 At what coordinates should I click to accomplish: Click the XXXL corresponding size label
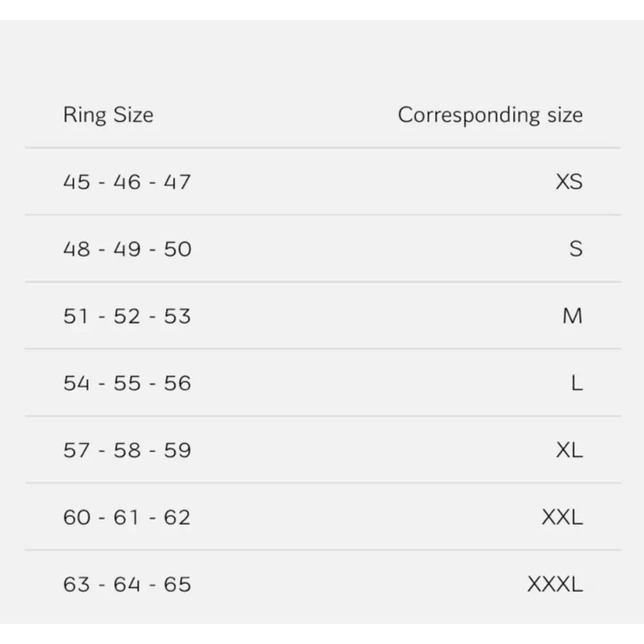(555, 584)
